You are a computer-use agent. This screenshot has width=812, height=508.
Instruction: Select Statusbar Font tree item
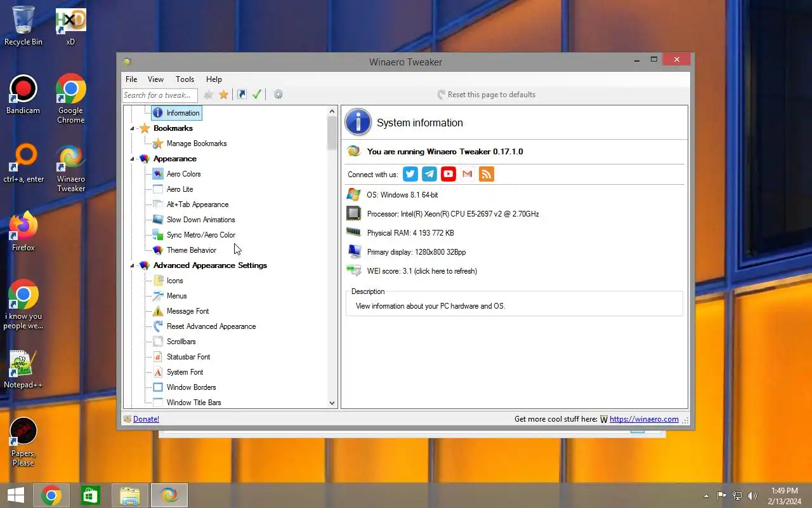point(188,357)
